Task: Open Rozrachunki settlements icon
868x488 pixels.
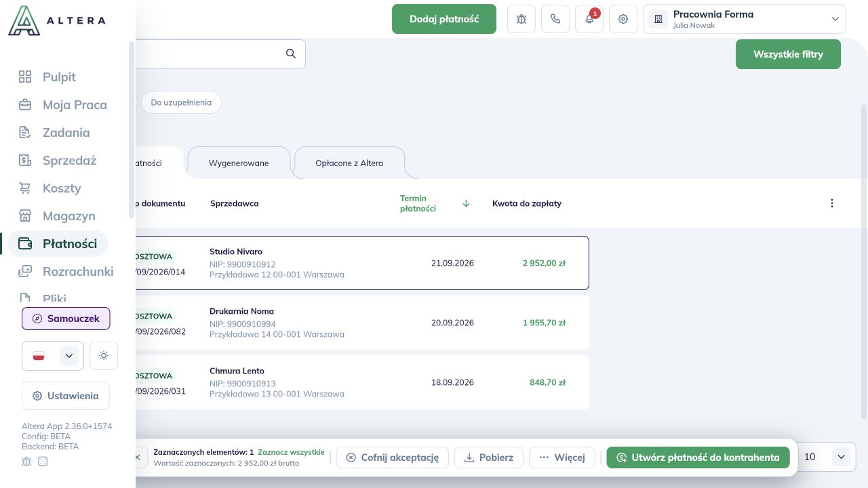Action: pyautogui.click(x=25, y=272)
